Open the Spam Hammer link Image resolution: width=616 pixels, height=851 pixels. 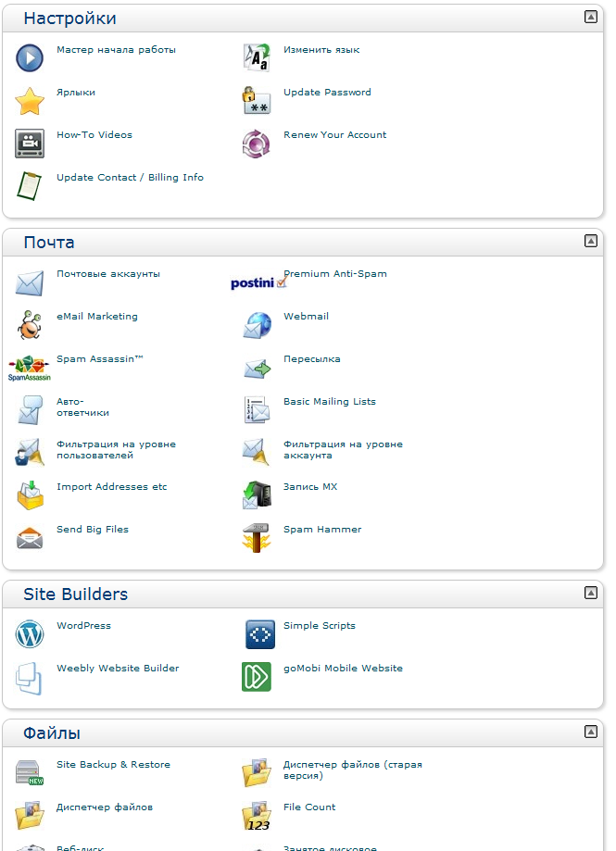(x=322, y=530)
